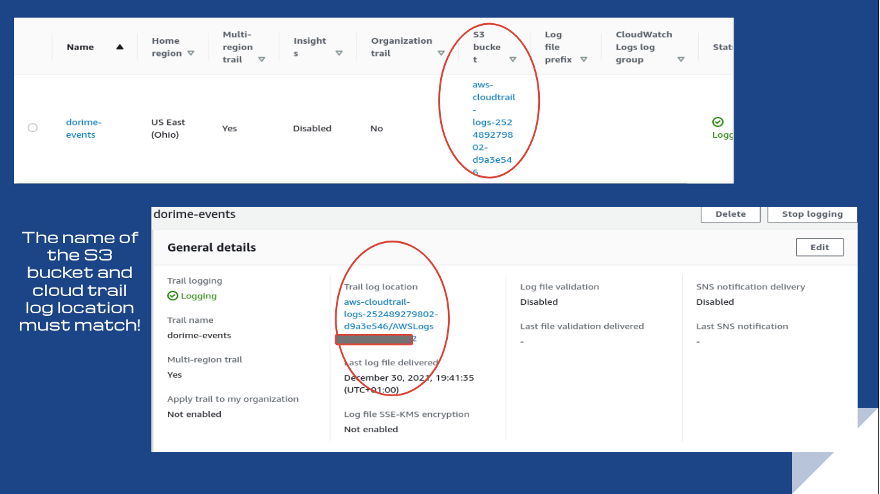The height and width of the screenshot is (494, 880).
Task: Click the 'Last file validation delivered' label
Action: coord(582,326)
